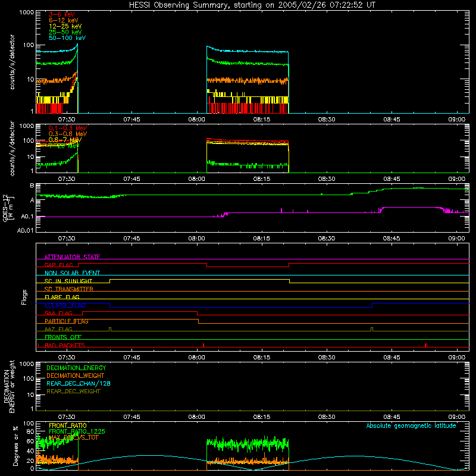The width and height of the screenshot is (476, 476).
Task: Select the orange 0.3-0.8 MeV legend label
Action: tap(67, 134)
